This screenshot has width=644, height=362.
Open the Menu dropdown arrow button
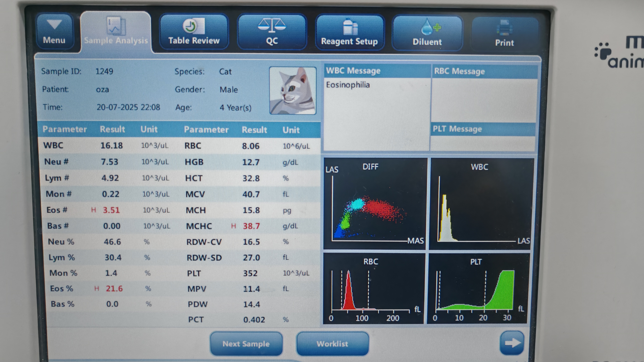tap(55, 31)
